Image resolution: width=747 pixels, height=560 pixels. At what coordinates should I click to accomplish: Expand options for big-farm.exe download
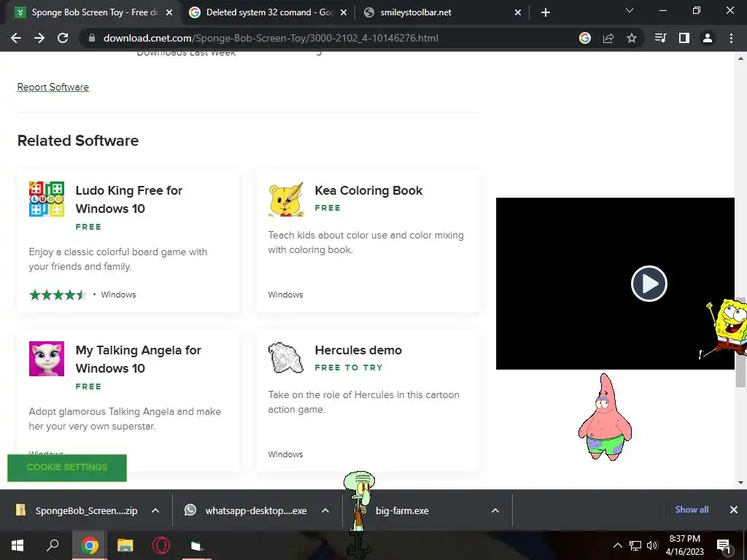click(x=495, y=510)
